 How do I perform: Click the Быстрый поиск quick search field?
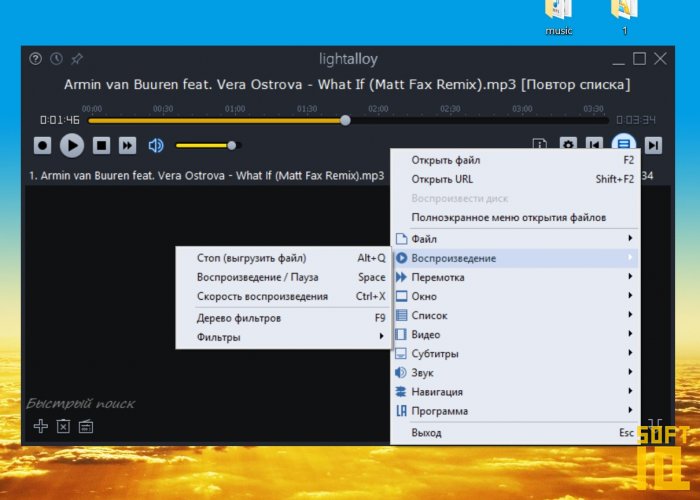81,404
